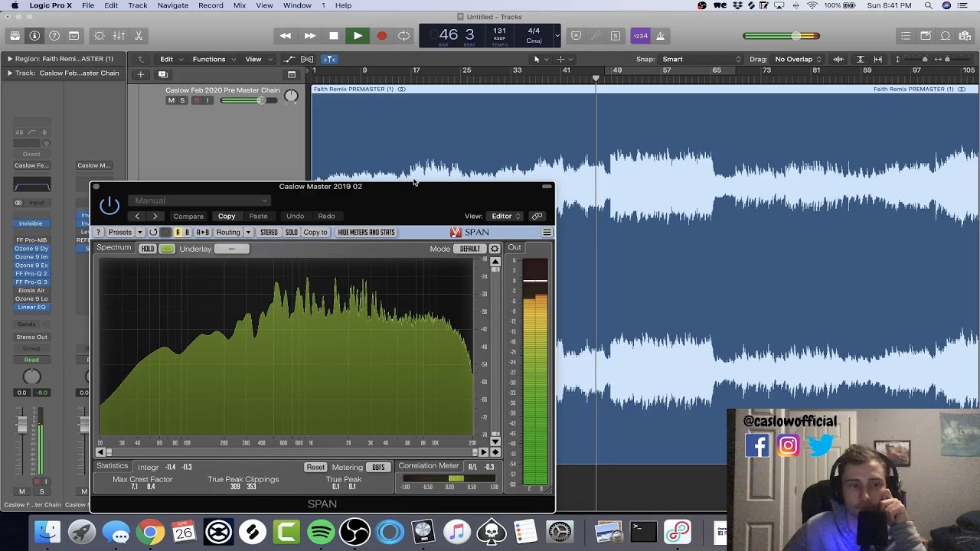Image resolution: width=980 pixels, height=551 pixels.
Task: Open the Drag No Overlap dropdown
Action: pos(798,59)
